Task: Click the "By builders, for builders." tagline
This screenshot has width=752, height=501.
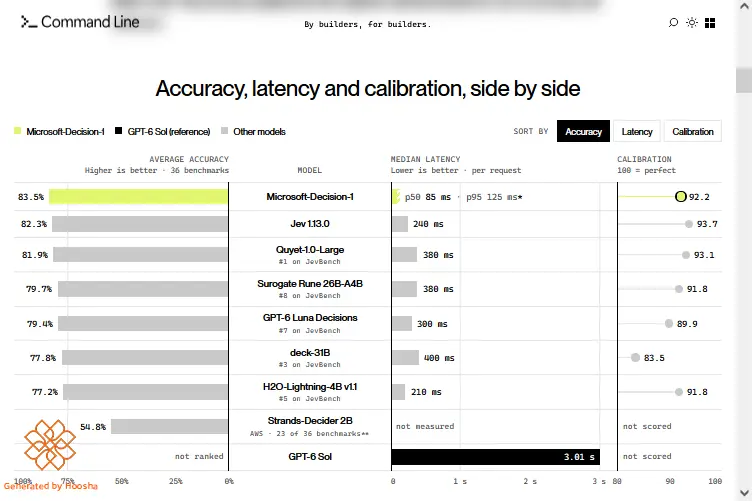Action: pyautogui.click(x=368, y=24)
